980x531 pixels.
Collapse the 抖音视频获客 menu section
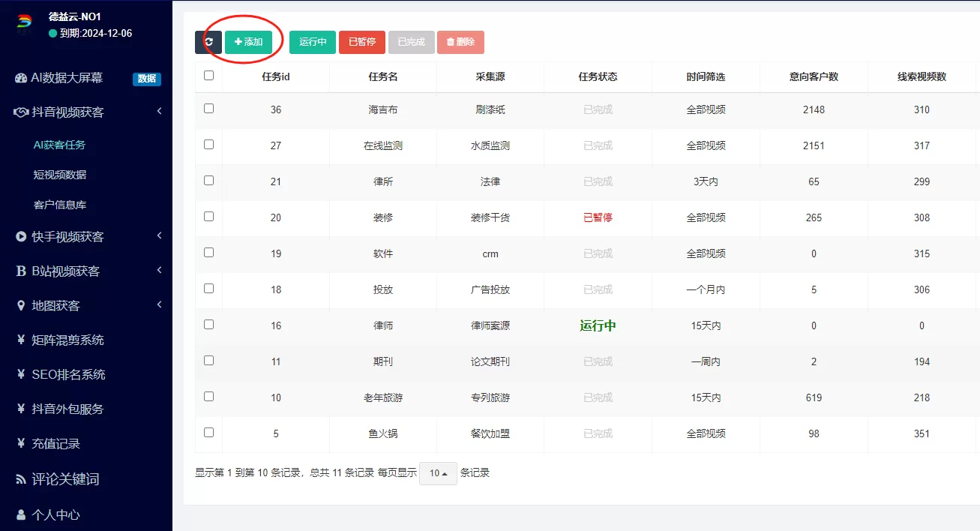(x=158, y=110)
